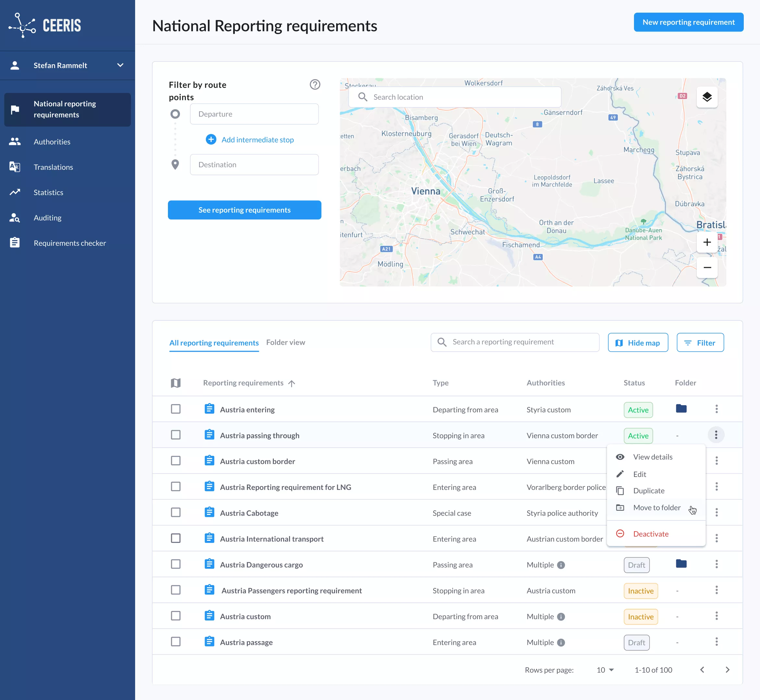Choose Move to folder in context menu
The height and width of the screenshot is (700, 760).
[x=656, y=507]
